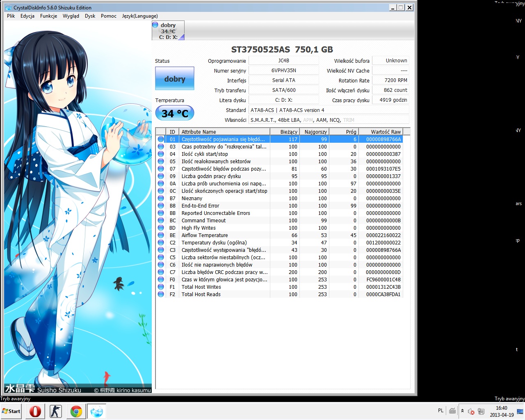Click firmware field showing JC4B
Viewport: 525px width, 420px height.
[x=284, y=61]
